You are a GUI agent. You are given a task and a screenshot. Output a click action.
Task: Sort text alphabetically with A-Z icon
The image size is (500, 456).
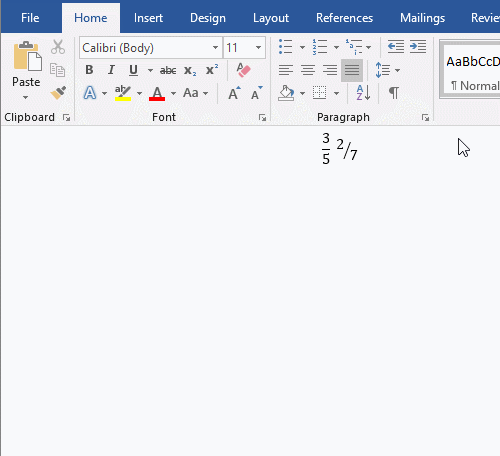click(x=363, y=93)
